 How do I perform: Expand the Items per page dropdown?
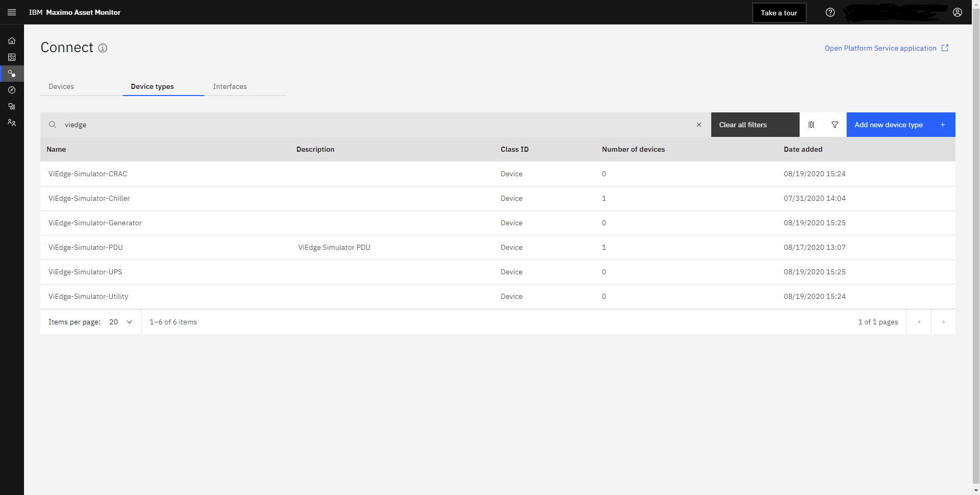click(121, 322)
